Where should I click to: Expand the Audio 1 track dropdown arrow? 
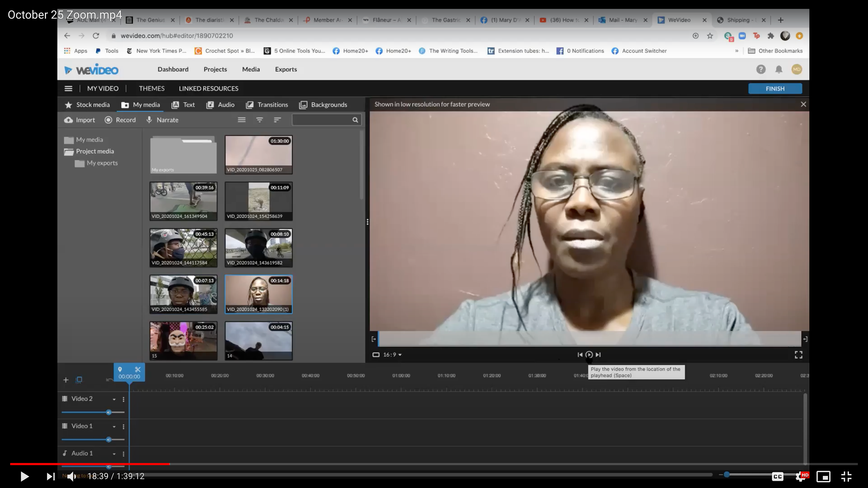click(114, 454)
